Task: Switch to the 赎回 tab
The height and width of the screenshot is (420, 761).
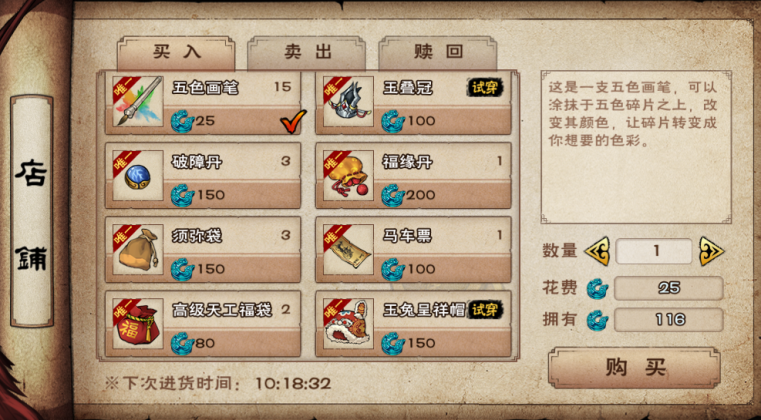Action: [438, 52]
